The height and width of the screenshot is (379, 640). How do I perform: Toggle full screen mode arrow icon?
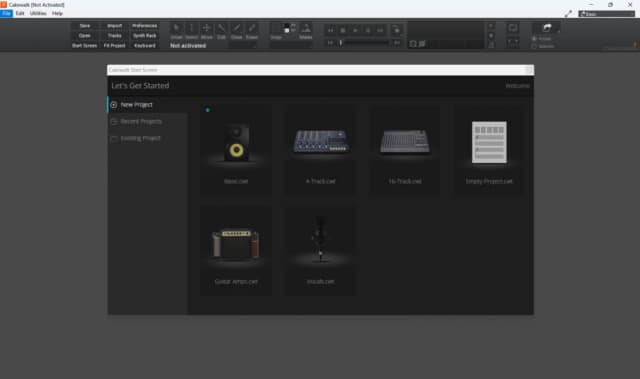click(x=568, y=14)
